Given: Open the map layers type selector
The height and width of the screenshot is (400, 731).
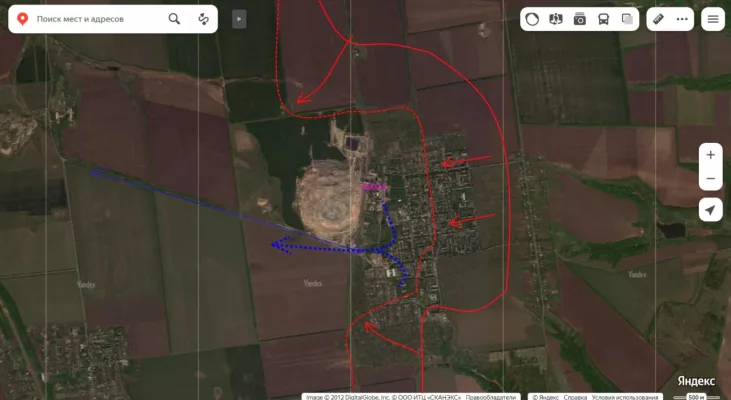Looking at the screenshot, I should tap(627, 19).
